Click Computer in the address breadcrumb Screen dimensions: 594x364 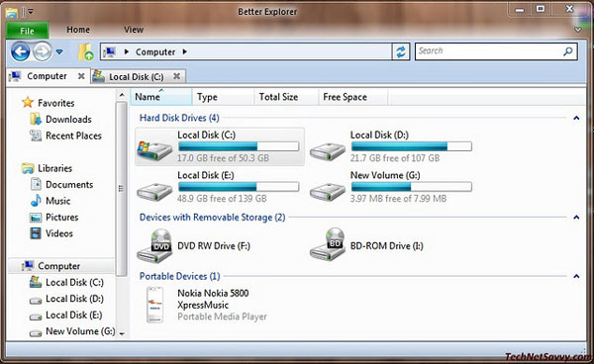(x=155, y=51)
